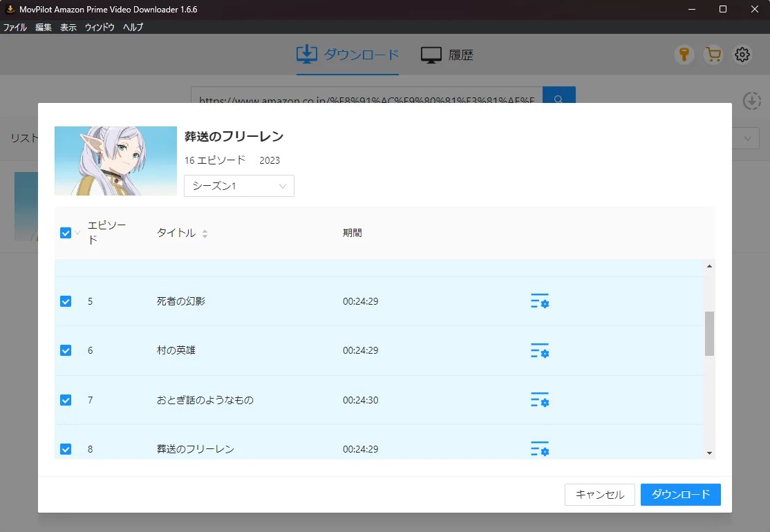Click the キャンセル button
This screenshot has height=532, width=770.
point(599,495)
